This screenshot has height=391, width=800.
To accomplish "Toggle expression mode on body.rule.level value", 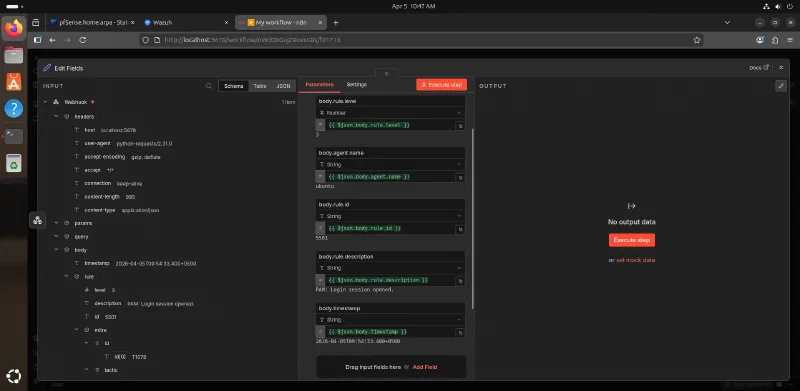I will [320, 125].
